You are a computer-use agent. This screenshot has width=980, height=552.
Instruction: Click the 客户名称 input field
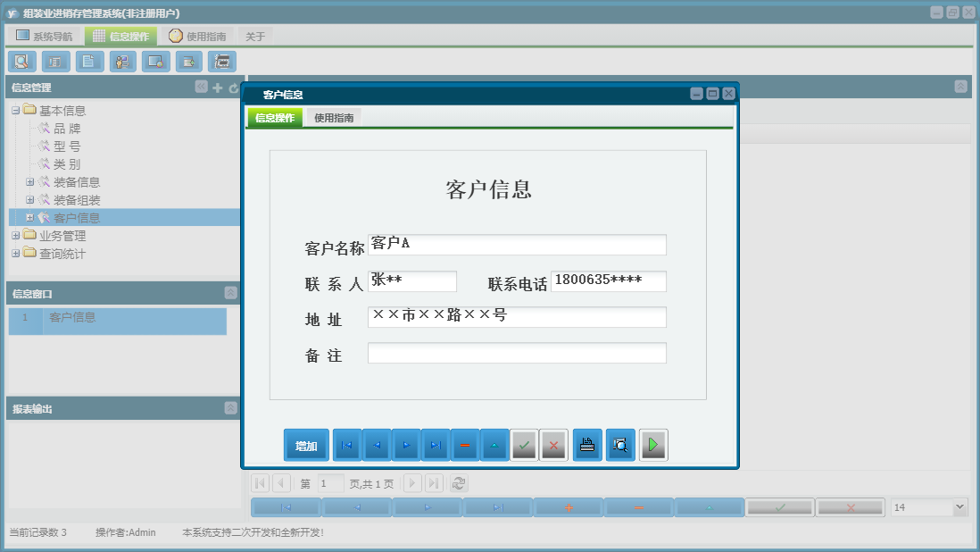tap(517, 245)
